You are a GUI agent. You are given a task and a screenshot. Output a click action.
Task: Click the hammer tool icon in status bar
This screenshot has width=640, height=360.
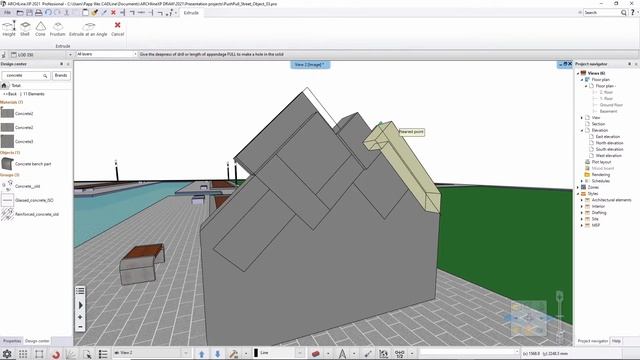pyautogui.click(x=233, y=353)
